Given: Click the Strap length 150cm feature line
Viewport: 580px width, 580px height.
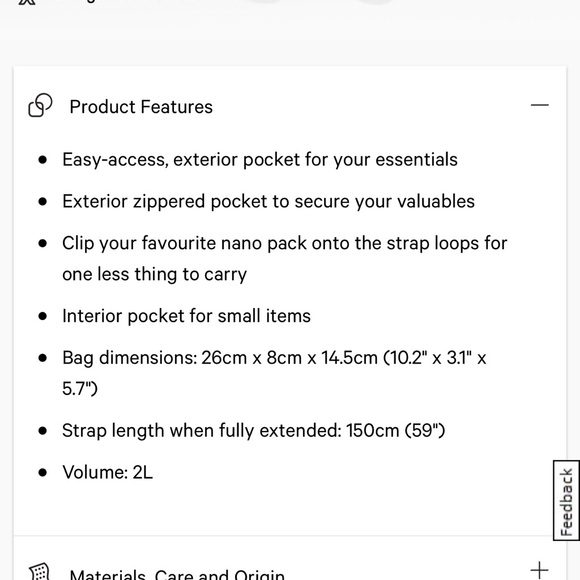Looking at the screenshot, I should tap(253, 431).
